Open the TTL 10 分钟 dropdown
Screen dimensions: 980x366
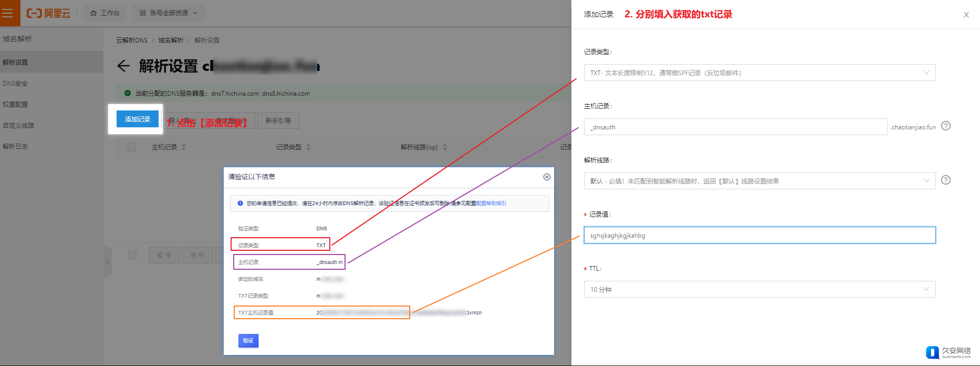[x=759, y=289]
